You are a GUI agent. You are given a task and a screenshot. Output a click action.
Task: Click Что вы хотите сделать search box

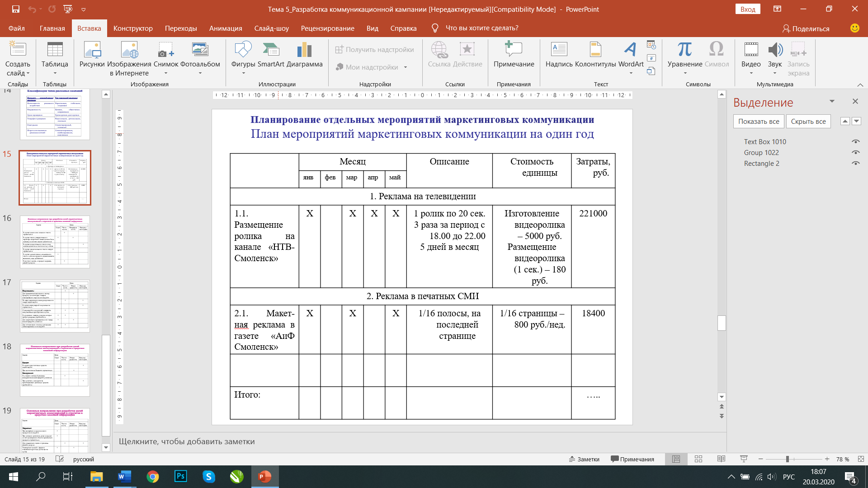click(482, 28)
